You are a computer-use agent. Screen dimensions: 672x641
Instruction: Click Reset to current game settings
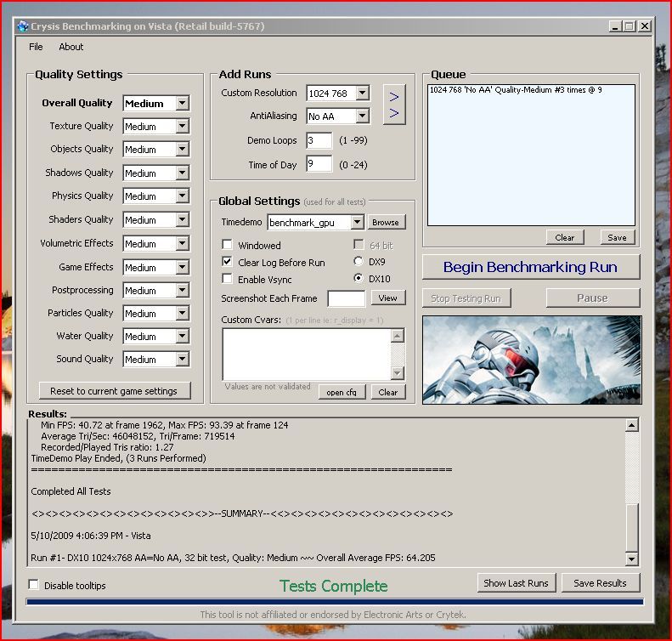pos(115,390)
